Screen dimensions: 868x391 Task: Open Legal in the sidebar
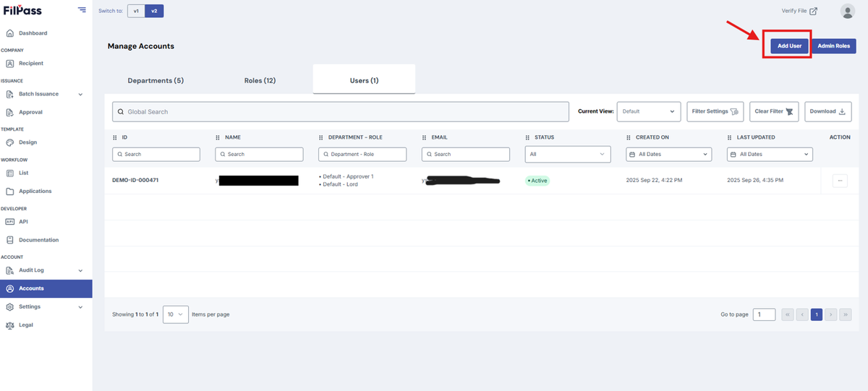(26, 325)
